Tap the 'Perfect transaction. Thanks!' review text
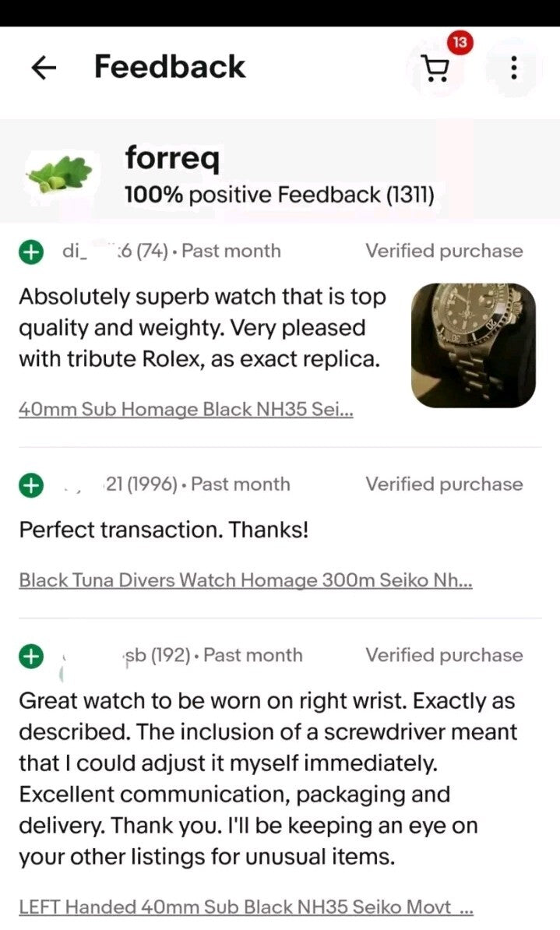The image size is (560, 930). click(x=164, y=530)
